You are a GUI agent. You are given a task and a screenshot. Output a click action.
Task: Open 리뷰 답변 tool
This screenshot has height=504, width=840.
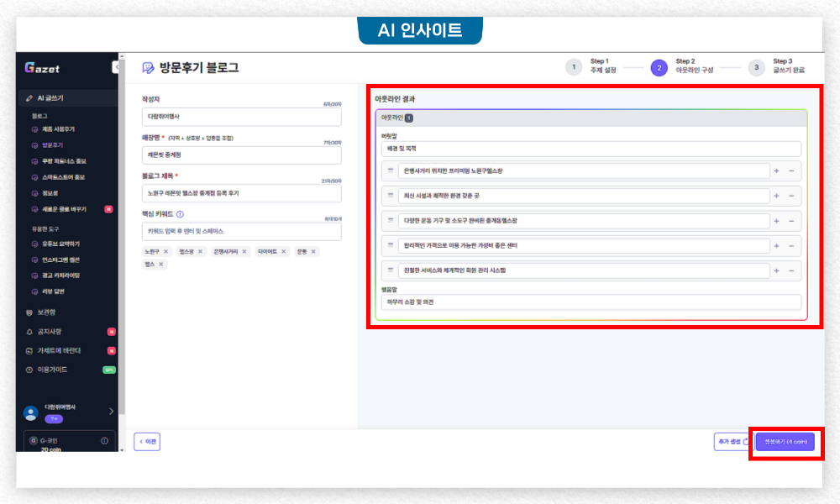tap(53, 291)
